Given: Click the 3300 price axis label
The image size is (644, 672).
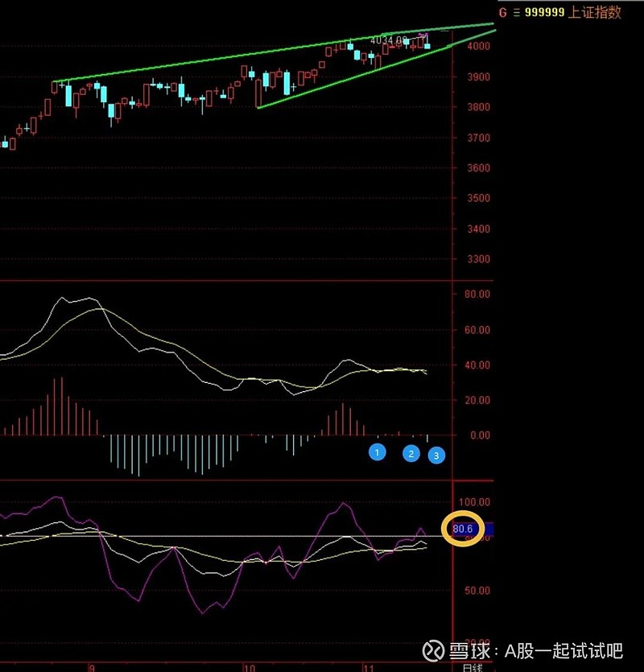Looking at the screenshot, I should coord(478,259).
